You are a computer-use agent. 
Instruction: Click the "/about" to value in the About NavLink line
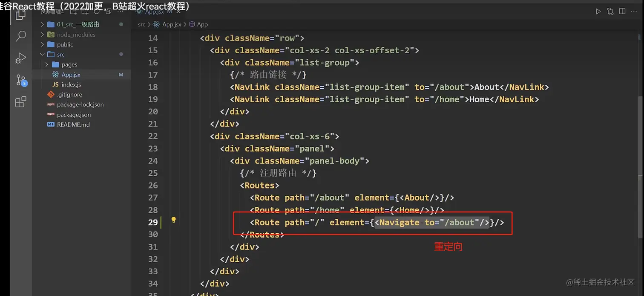[x=450, y=87]
